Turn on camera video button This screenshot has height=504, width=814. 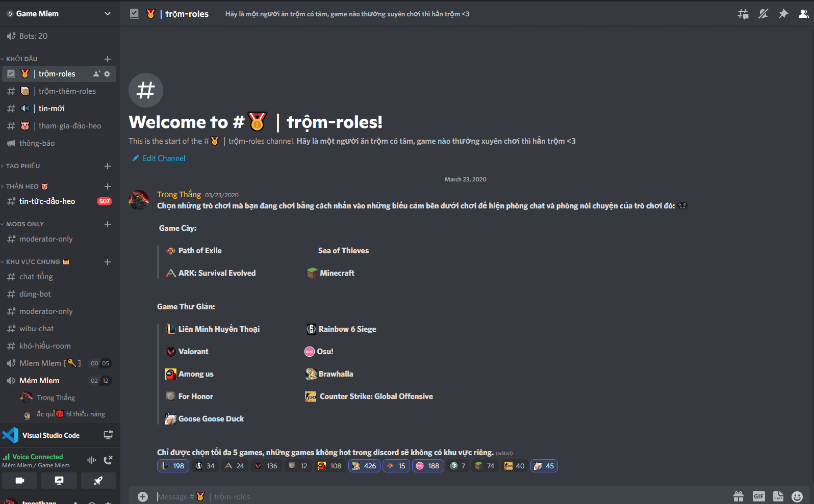[20, 481]
